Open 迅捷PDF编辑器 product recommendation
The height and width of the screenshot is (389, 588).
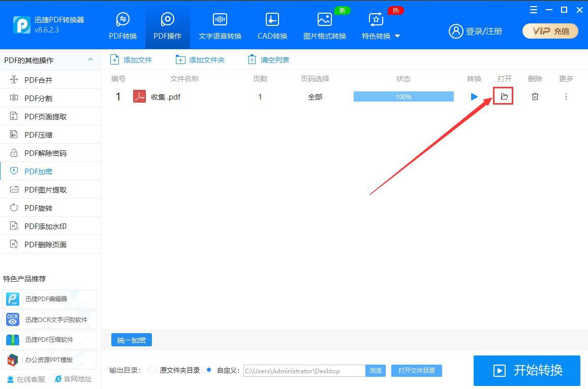coord(49,299)
